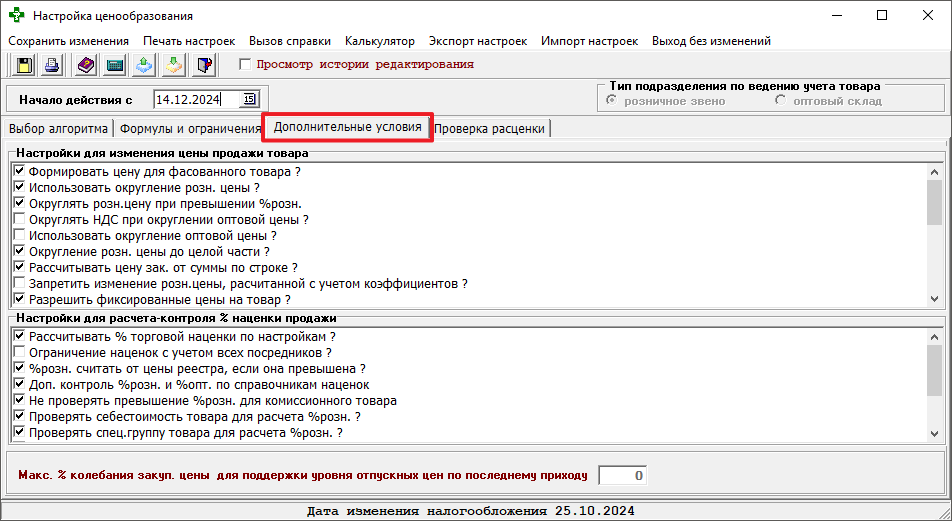Open the Проверка расценки tab
The width and height of the screenshot is (952, 521).
489,129
